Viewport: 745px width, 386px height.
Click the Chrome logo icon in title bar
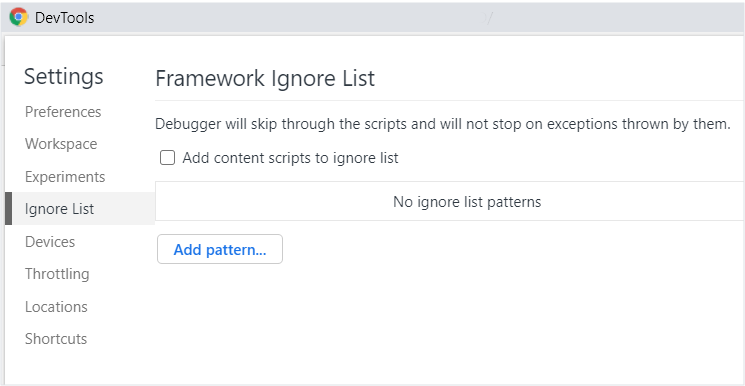pyautogui.click(x=19, y=18)
